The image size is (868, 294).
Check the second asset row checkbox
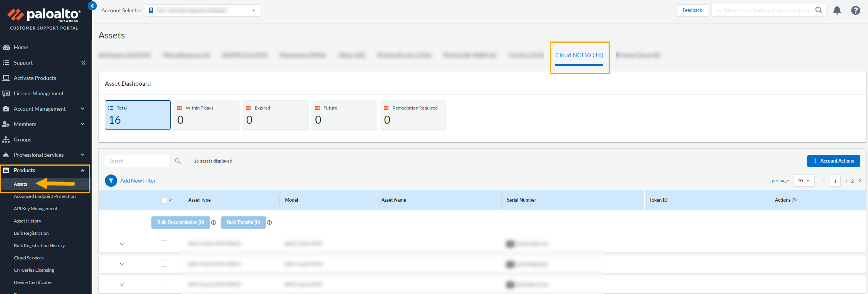164,264
